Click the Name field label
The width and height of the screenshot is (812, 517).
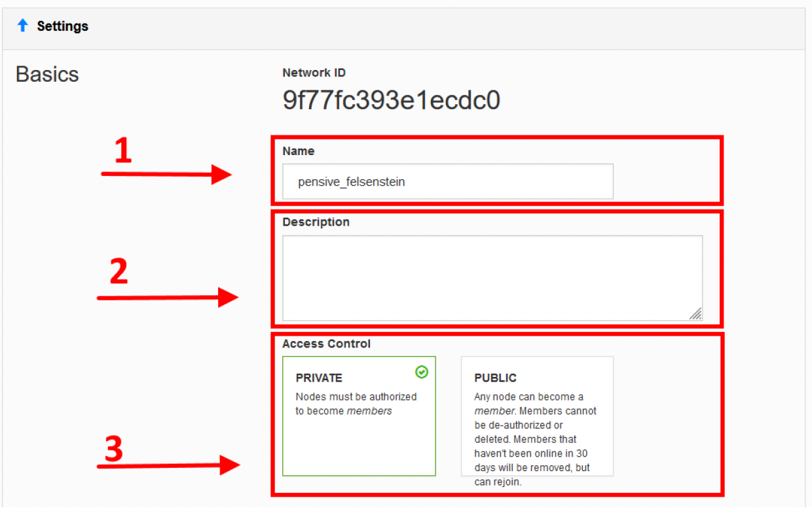click(299, 151)
